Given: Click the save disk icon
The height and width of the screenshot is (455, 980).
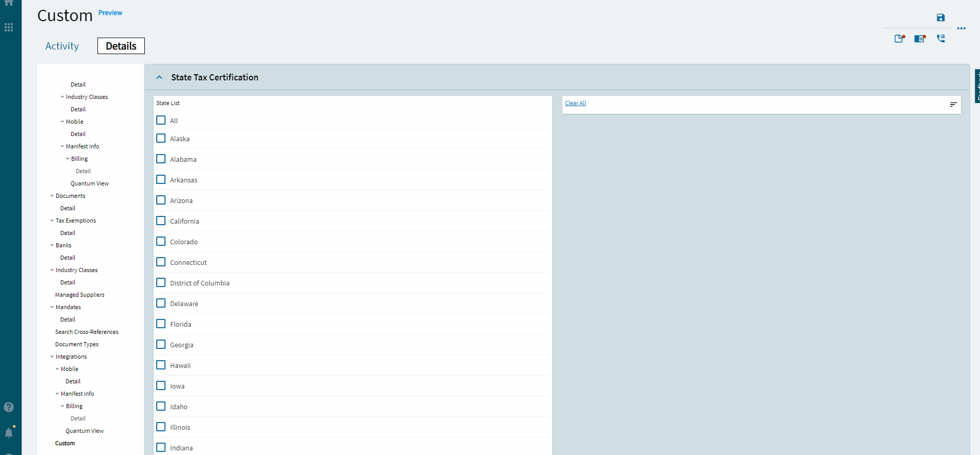Looking at the screenshot, I should [x=941, y=18].
